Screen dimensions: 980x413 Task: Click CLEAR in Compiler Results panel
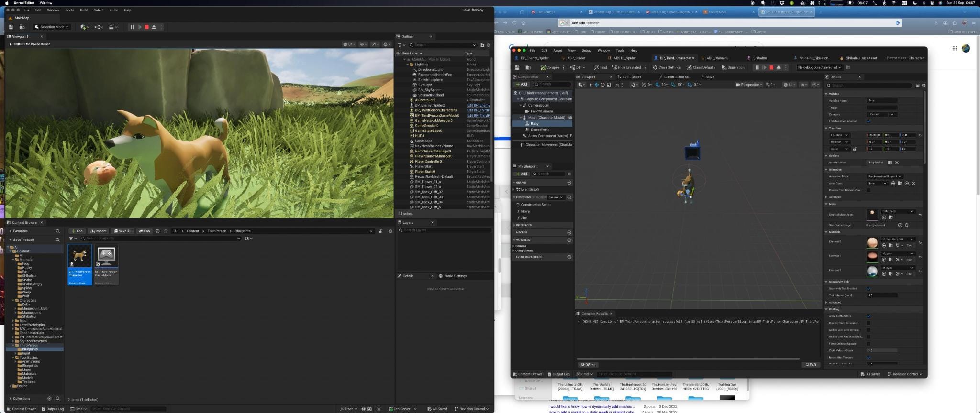pyautogui.click(x=810, y=365)
